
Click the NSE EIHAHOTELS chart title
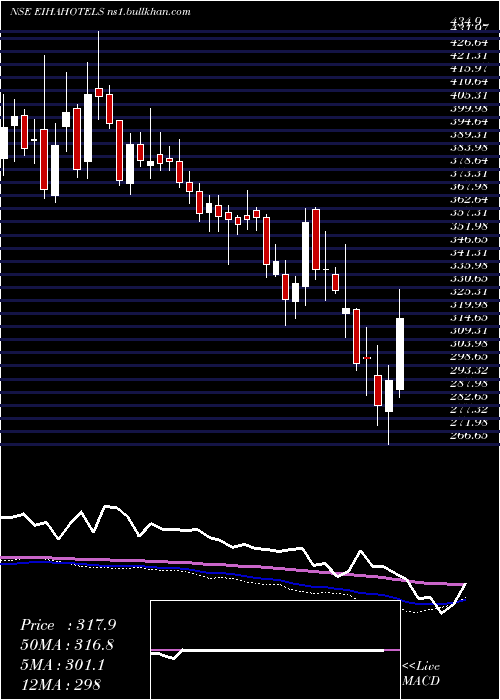(x=100, y=11)
